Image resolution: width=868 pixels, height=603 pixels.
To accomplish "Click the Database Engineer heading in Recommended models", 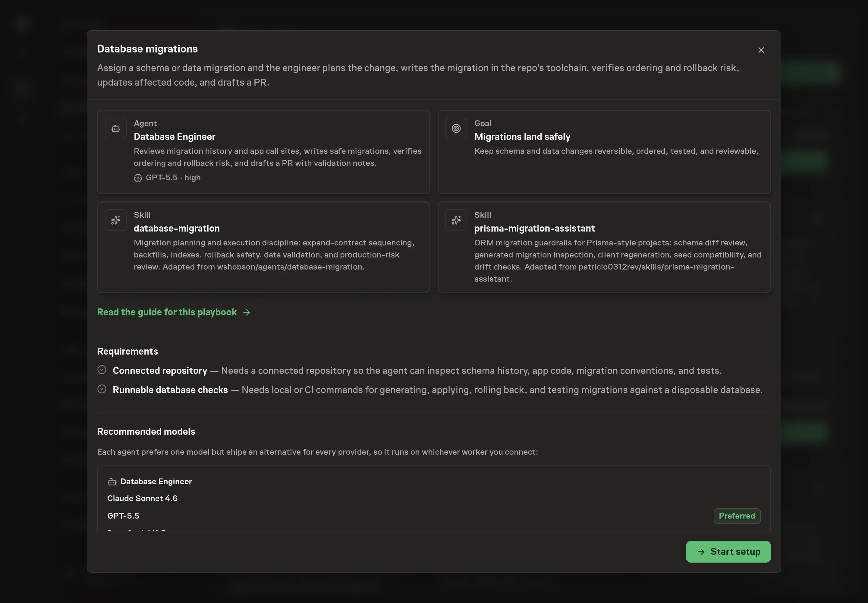I will click(x=156, y=482).
